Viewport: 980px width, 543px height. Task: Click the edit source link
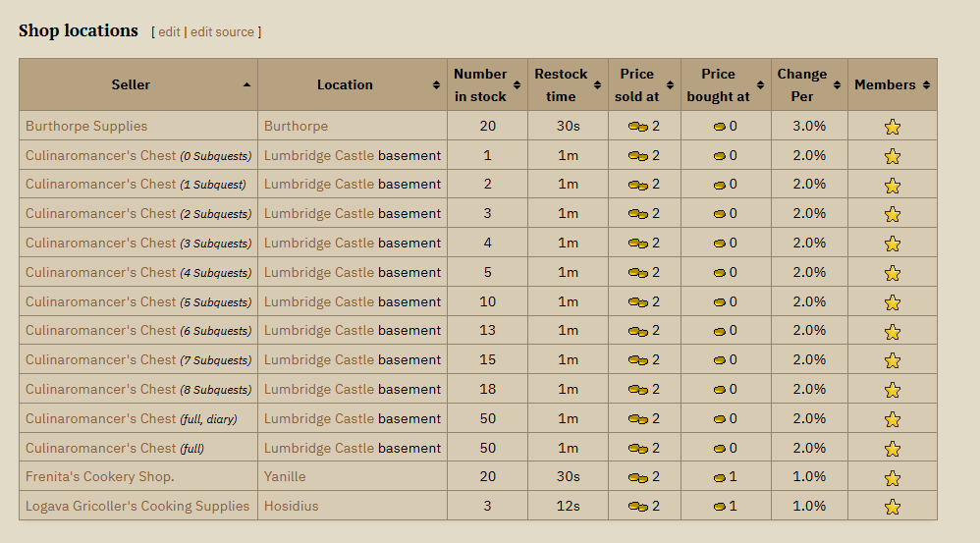(x=222, y=31)
